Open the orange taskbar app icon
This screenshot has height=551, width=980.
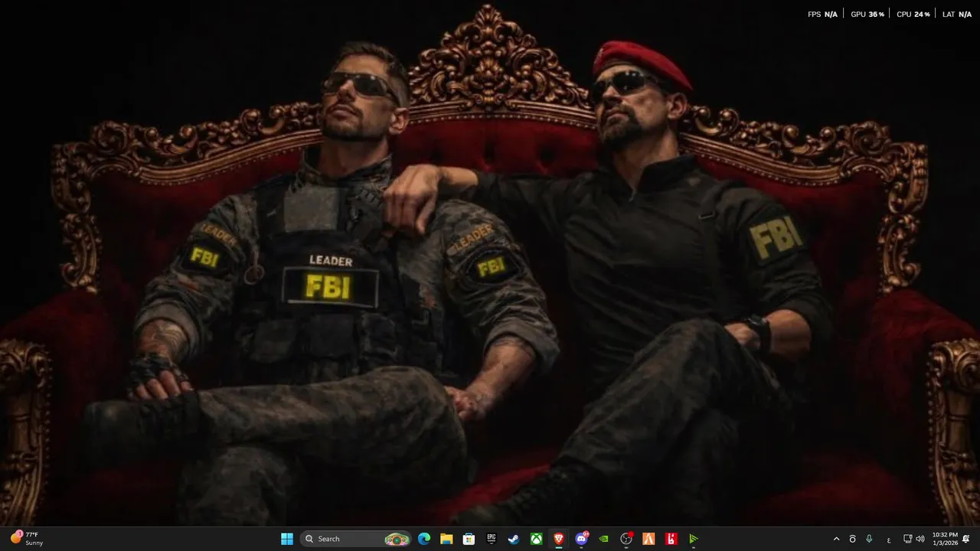(648, 539)
